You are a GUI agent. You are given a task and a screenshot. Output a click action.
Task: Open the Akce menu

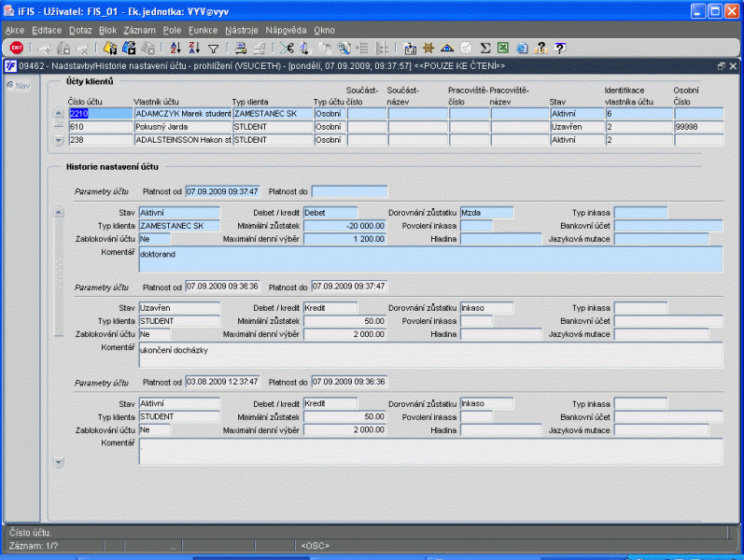point(15,31)
